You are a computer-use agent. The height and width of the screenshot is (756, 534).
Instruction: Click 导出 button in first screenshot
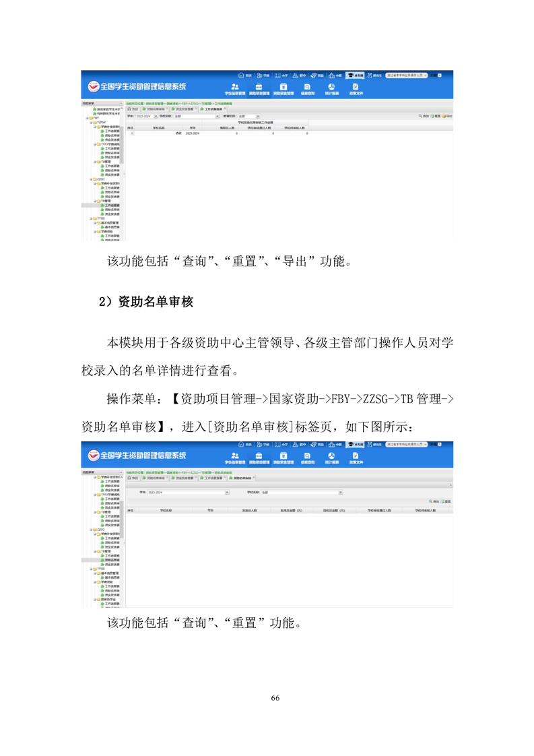[x=447, y=116]
